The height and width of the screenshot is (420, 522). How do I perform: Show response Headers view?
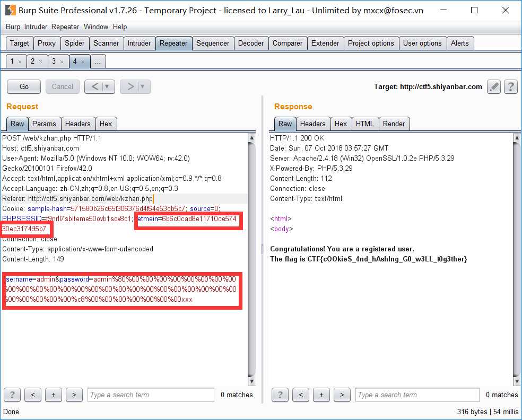click(x=312, y=124)
